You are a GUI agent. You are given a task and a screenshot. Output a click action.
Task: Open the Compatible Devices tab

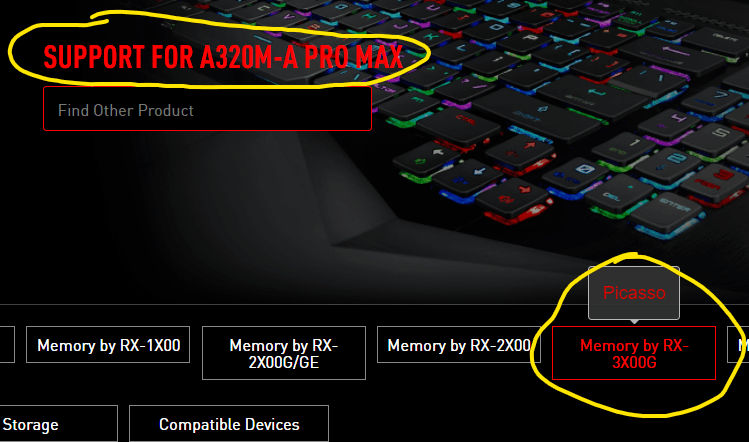pos(229,424)
